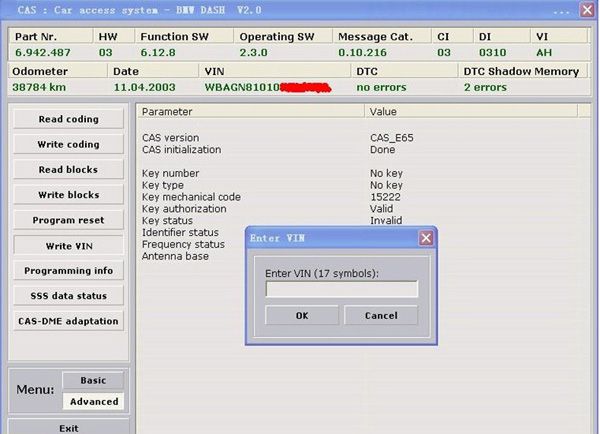
Task: Click Program reset
Action: point(68,220)
